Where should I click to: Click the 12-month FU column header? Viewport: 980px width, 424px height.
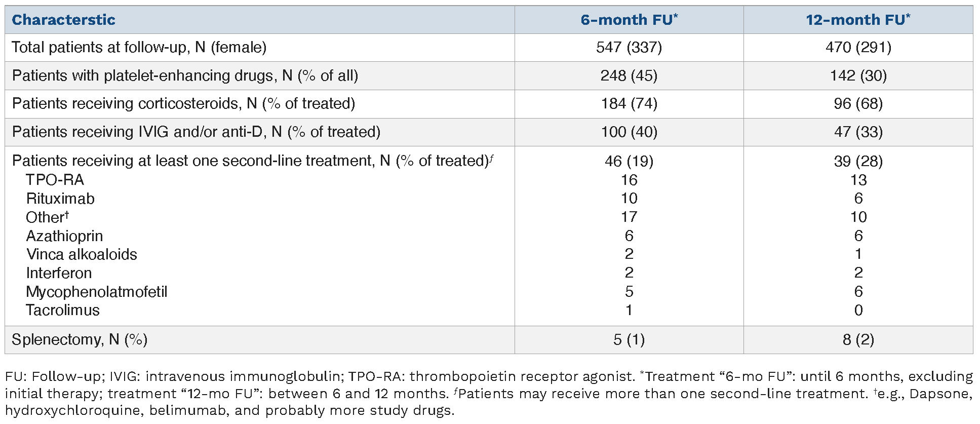click(857, 20)
